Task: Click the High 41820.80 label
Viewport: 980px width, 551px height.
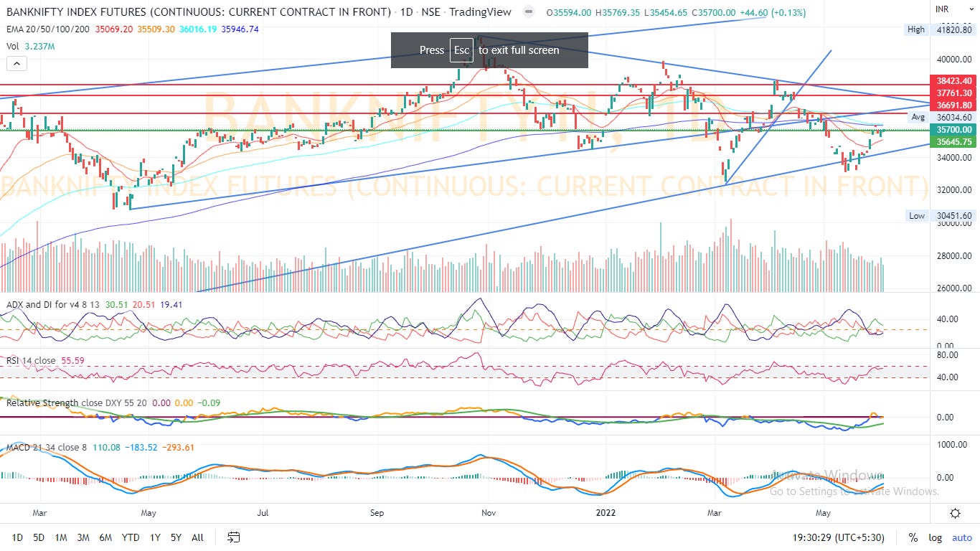Action: pos(940,29)
